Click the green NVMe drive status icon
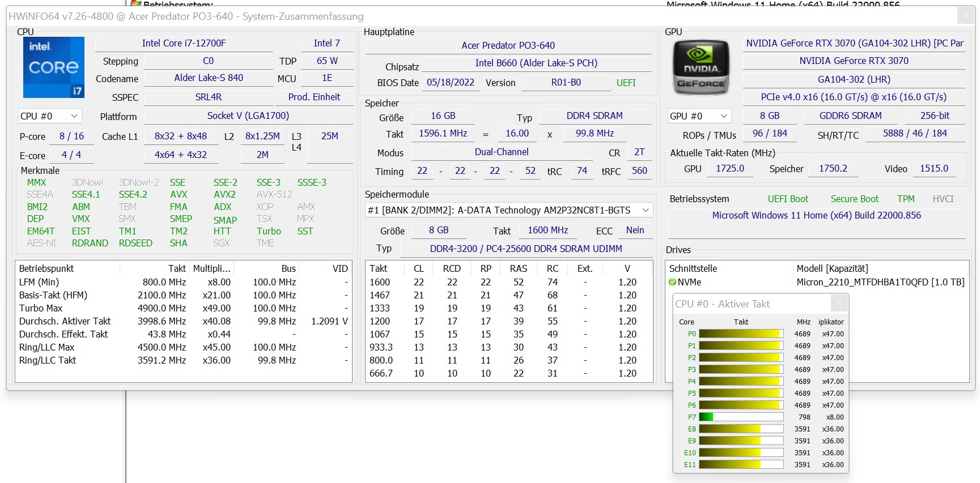This screenshot has height=483, width=980. click(x=673, y=282)
